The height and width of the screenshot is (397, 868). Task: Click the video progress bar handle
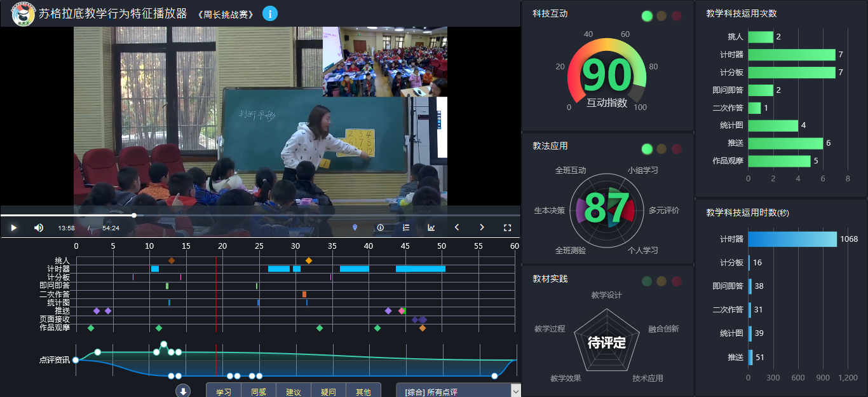[134, 215]
